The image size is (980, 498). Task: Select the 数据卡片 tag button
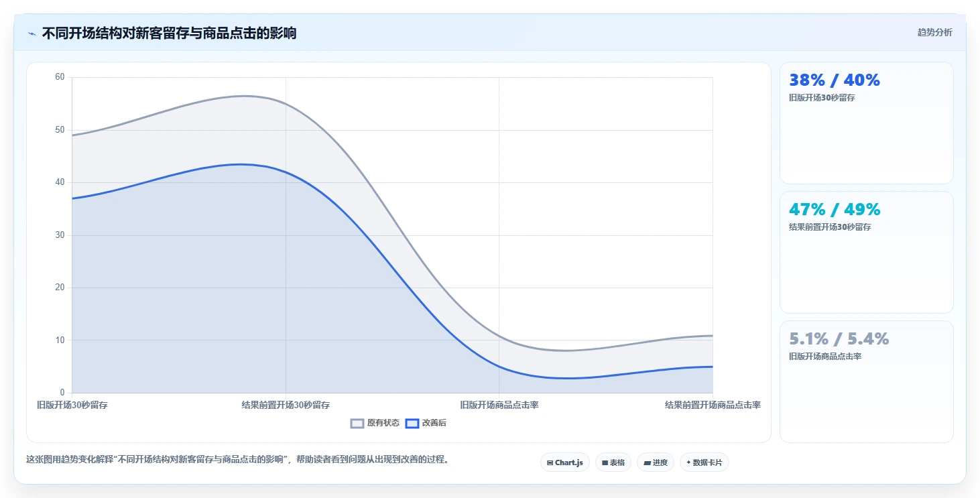click(x=705, y=462)
